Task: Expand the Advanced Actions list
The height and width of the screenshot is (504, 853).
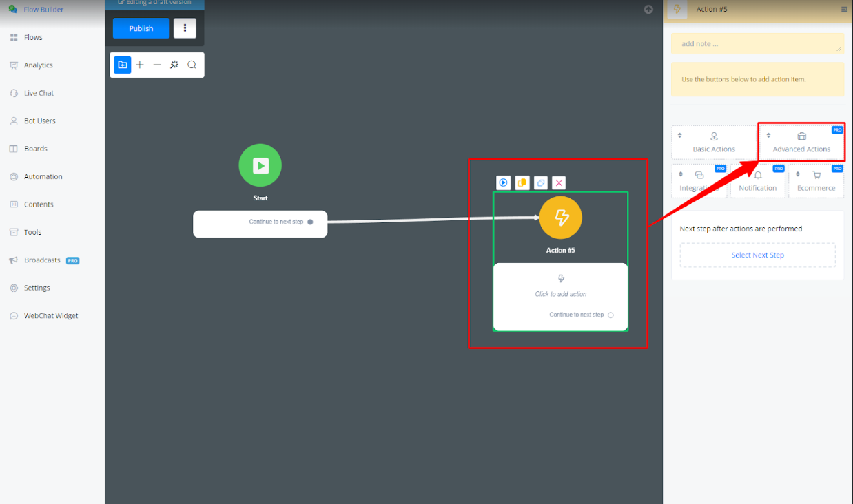Action: [x=801, y=143]
